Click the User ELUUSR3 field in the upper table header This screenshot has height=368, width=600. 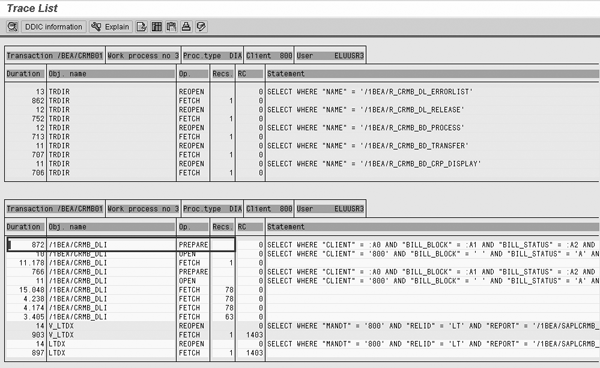tap(330, 56)
